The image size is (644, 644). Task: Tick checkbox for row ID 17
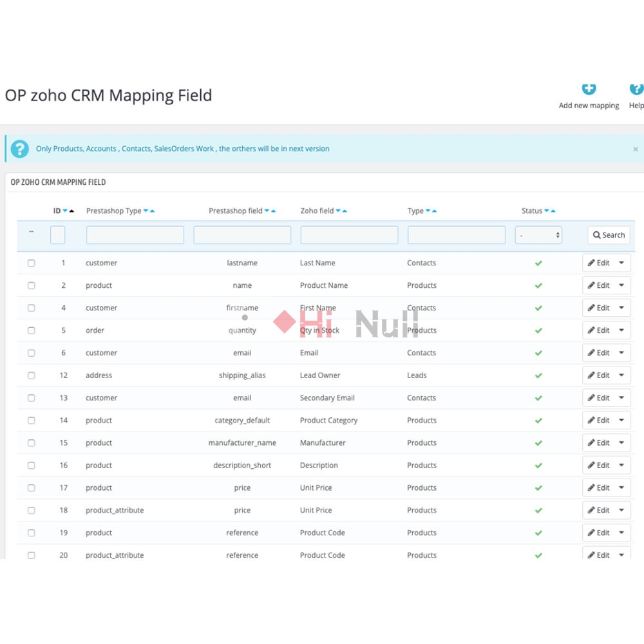[x=31, y=488]
